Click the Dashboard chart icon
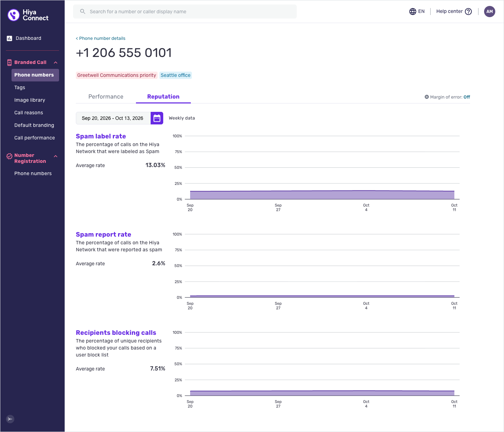Screen dimensions: 504x432 9,38
